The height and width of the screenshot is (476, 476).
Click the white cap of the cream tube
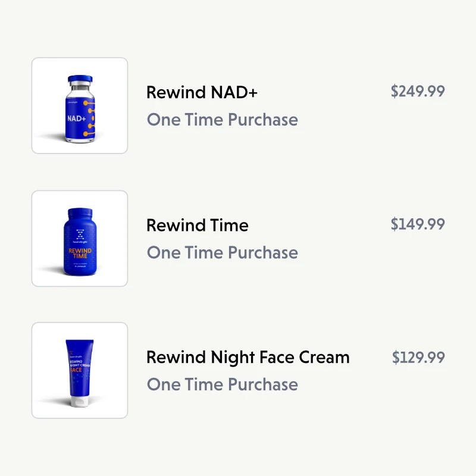[78, 402]
